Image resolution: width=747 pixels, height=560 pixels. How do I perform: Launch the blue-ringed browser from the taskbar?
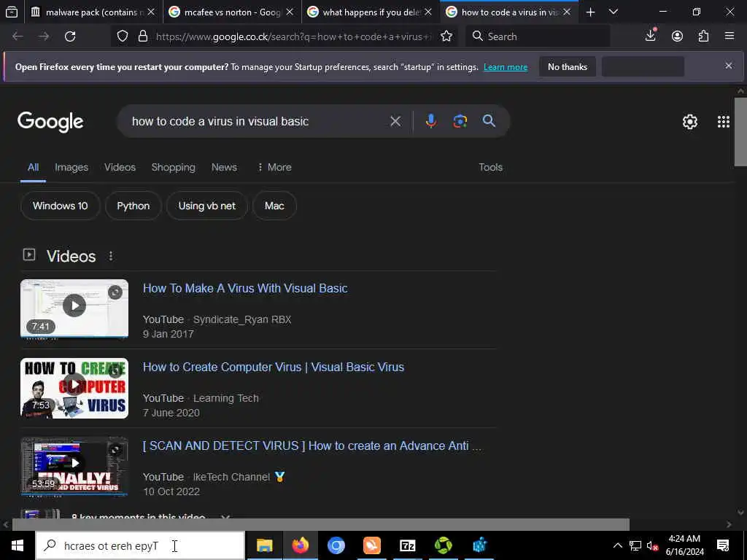coord(336,545)
